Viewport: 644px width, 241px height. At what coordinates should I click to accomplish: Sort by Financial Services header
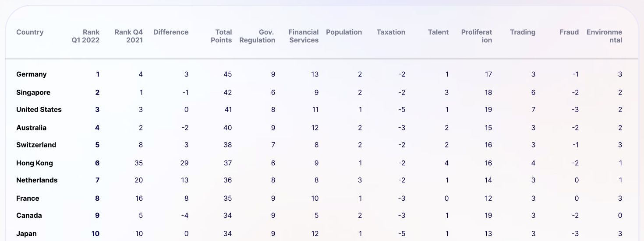click(304, 36)
